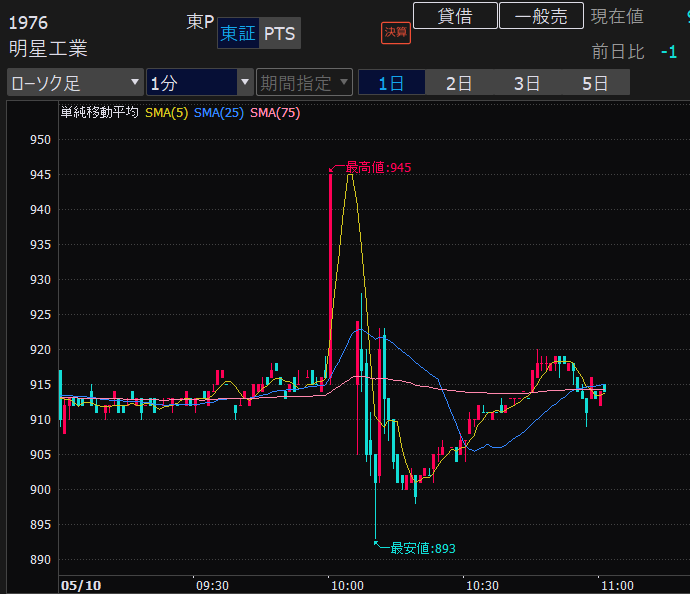Open the 1分 interval dropdown

[x=200, y=82]
